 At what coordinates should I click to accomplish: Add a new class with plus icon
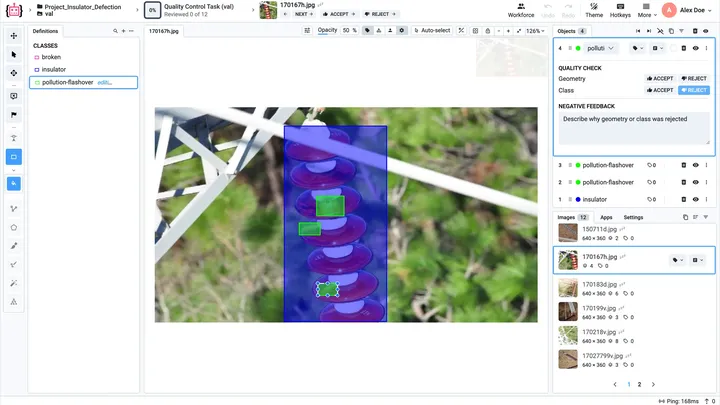click(124, 31)
